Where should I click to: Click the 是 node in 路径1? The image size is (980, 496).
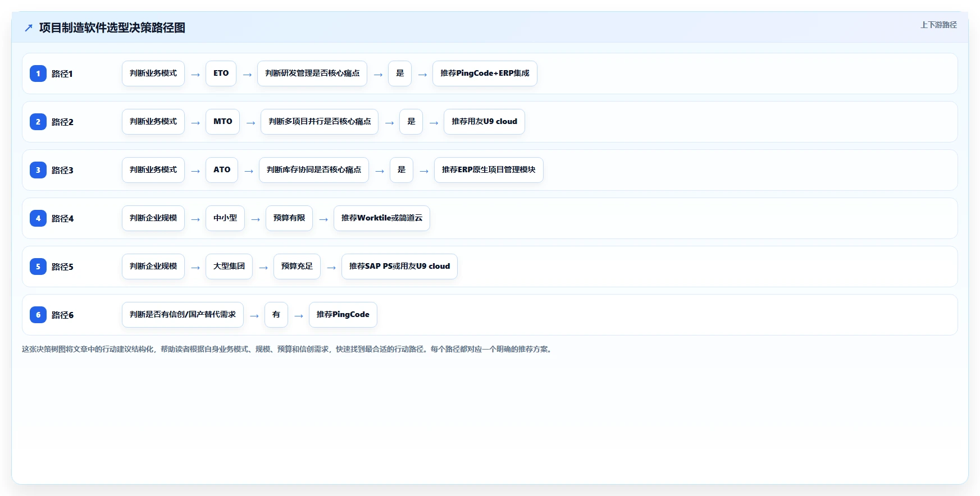tap(400, 74)
